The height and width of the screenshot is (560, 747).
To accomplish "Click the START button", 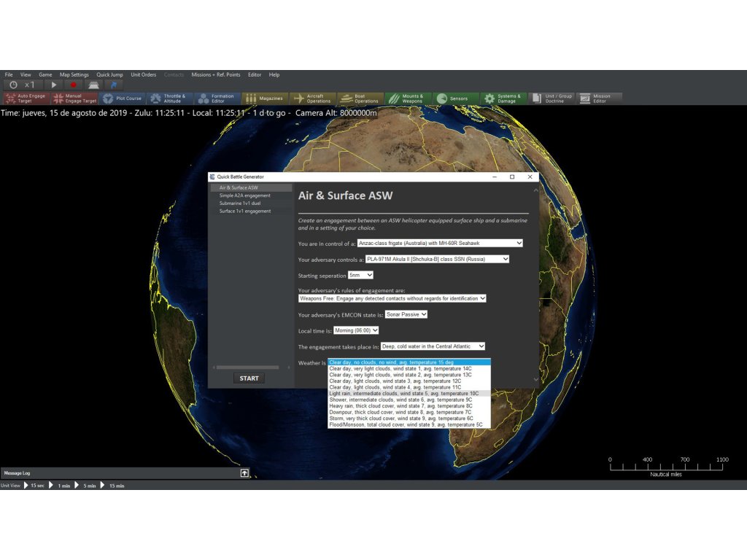I will (249, 378).
